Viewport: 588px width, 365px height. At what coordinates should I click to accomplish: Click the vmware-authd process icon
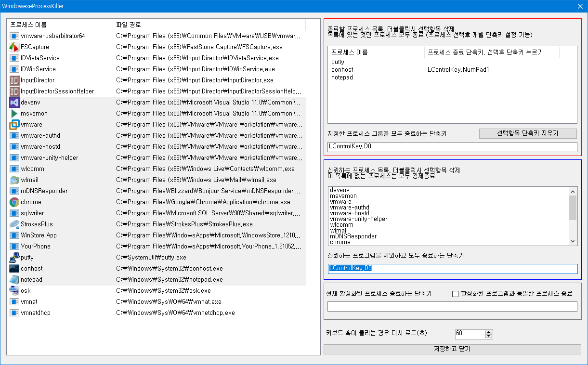tap(14, 136)
